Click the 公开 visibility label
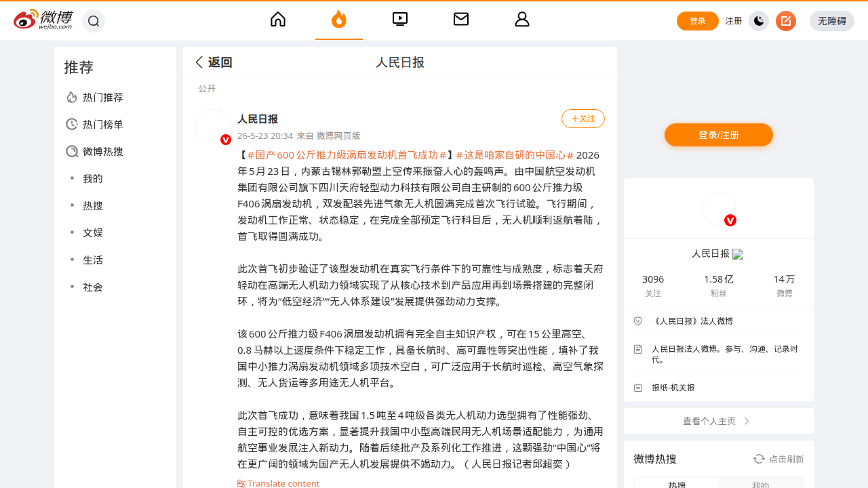Screen dimensions: 868x488 point(207,89)
